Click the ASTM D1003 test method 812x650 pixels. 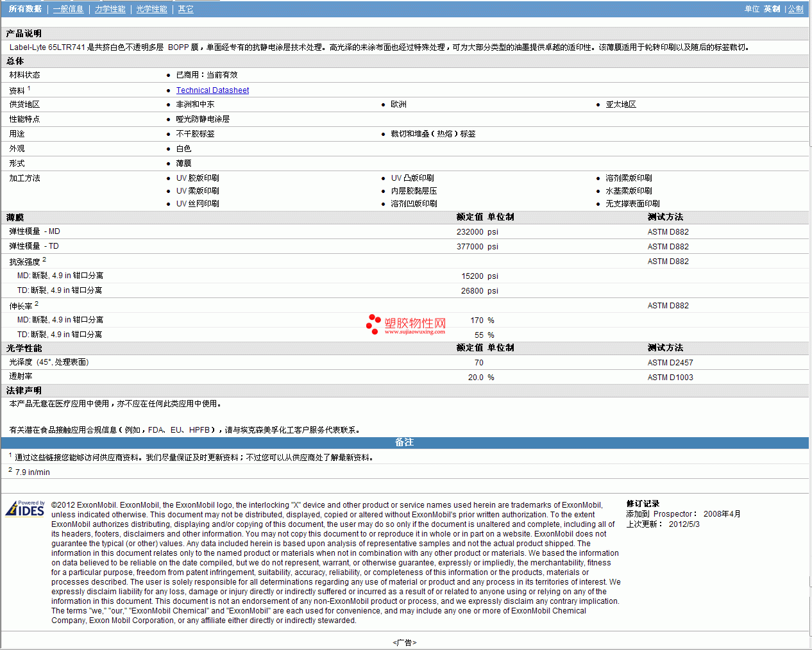[x=670, y=378]
